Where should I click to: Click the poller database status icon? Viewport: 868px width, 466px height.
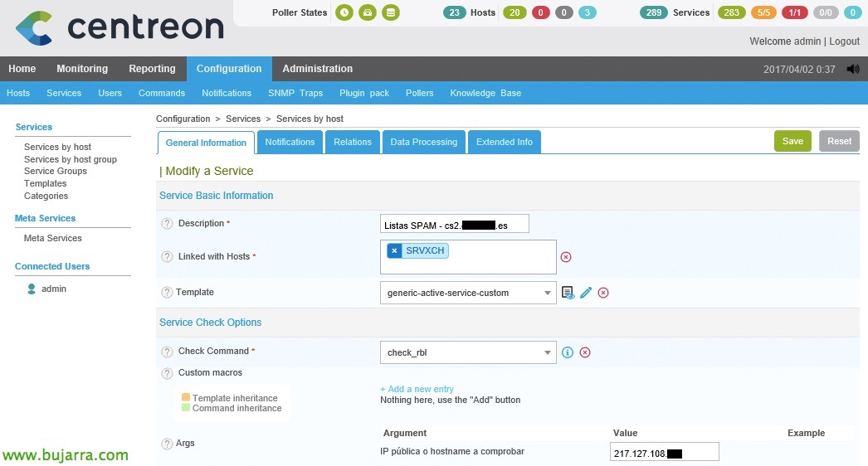[x=392, y=12]
